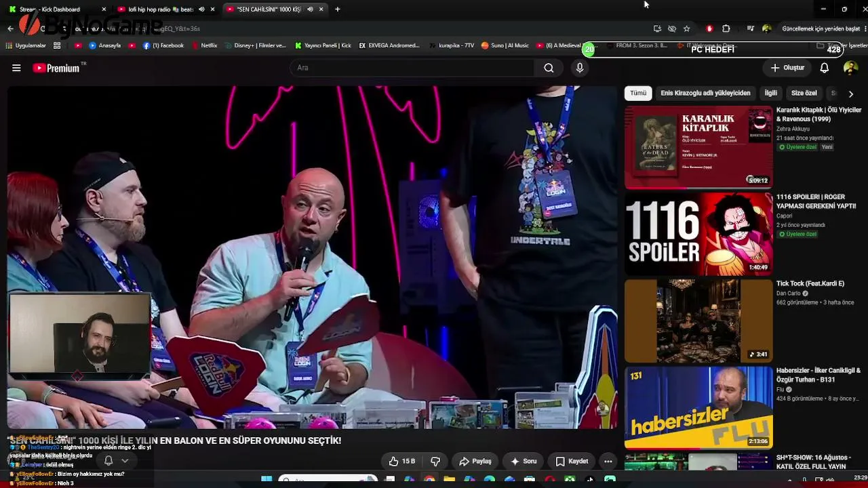The width and height of the screenshot is (868, 488).
Task: Focus the YouTube Ara search field
Action: pos(412,68)
